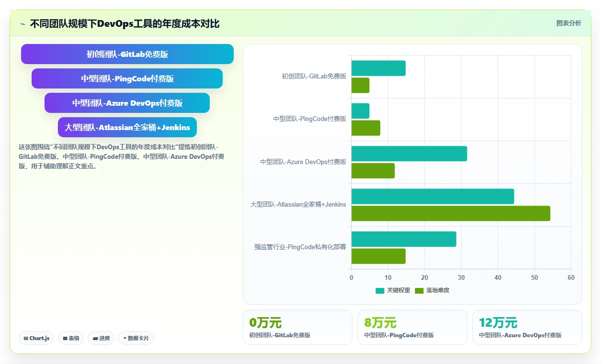The image size is (601, 364).
Task: Click the 0万元 stat card value
Action: pos(265,323)
